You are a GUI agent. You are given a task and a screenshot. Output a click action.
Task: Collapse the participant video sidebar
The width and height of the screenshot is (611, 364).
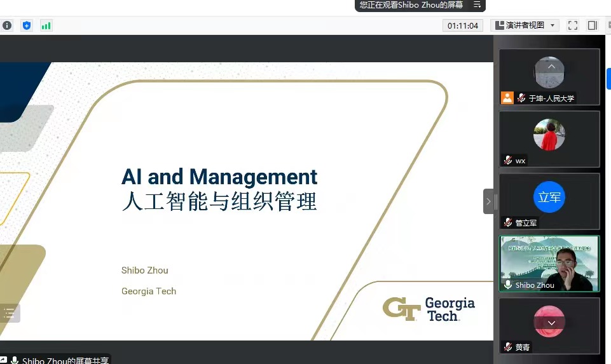point(488,201)
